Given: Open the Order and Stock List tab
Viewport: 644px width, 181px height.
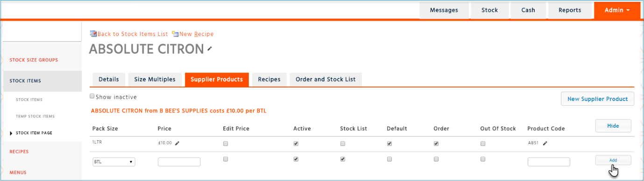Looking at the screenshot, I should click(x=326, y=80).
